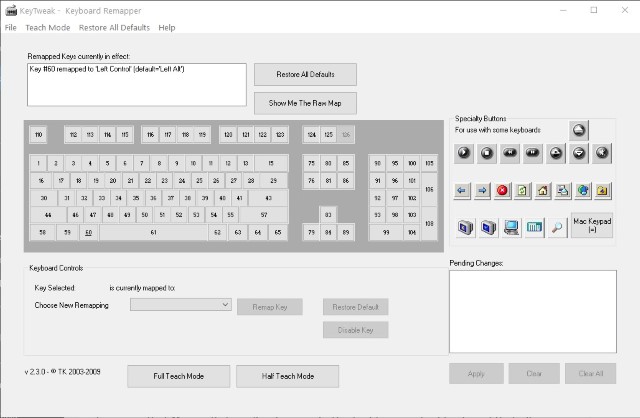Select keyboard key 44
640x418 pixels.
(48, 215)
